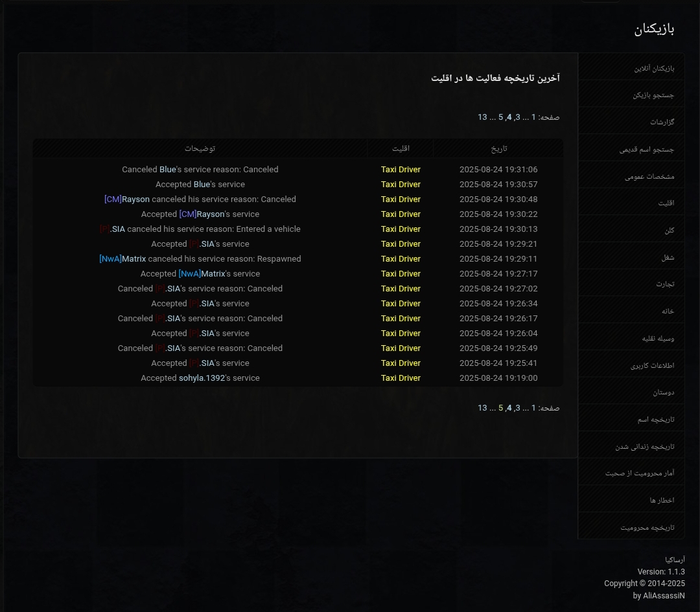Open [P].SIA in the 19:26:04 row

tap(202, 334)
